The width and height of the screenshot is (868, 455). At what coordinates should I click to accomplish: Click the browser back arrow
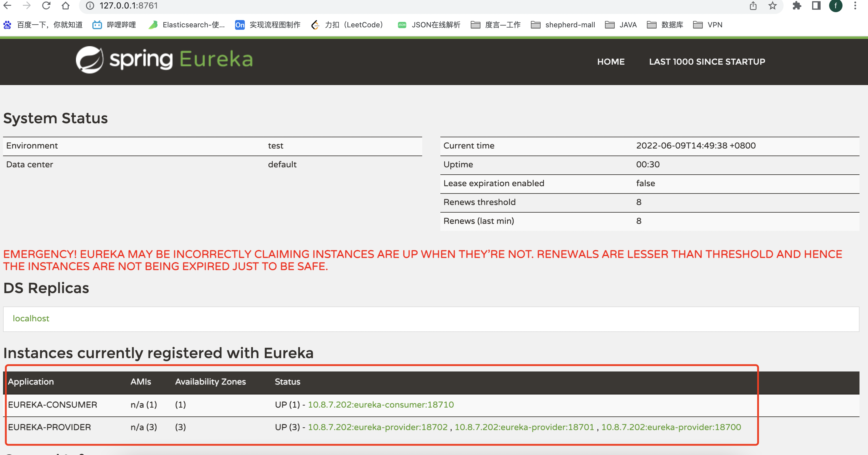click(7, 5)
